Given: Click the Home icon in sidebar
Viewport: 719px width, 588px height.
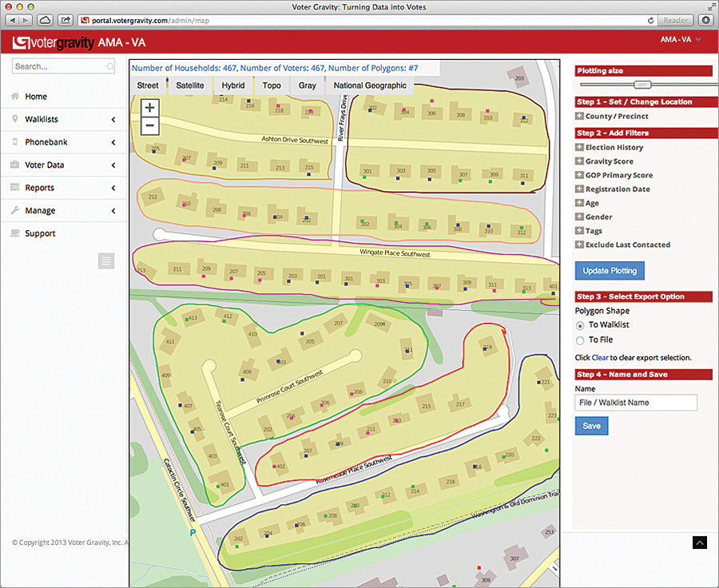Looking at the screenshot, I should [x=15, y=96].
